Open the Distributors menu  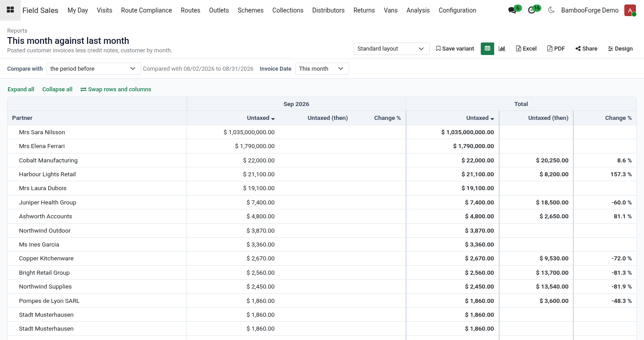point(328,10)
